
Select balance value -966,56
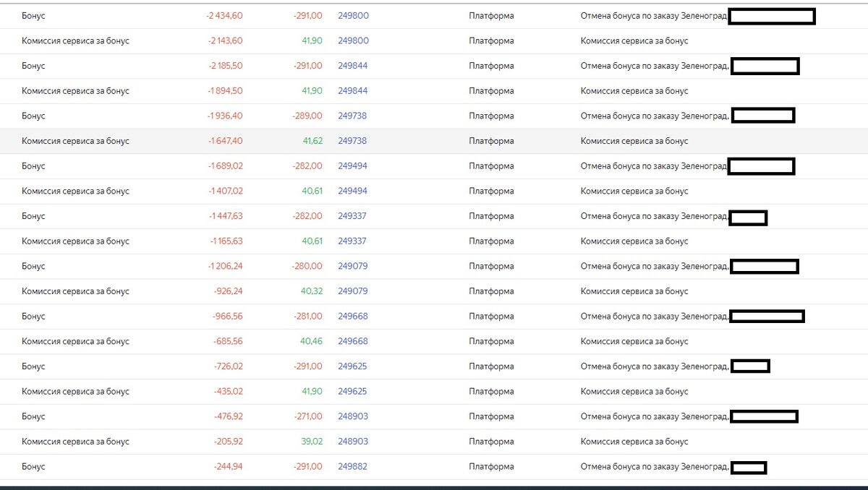(x=228, y=317)
